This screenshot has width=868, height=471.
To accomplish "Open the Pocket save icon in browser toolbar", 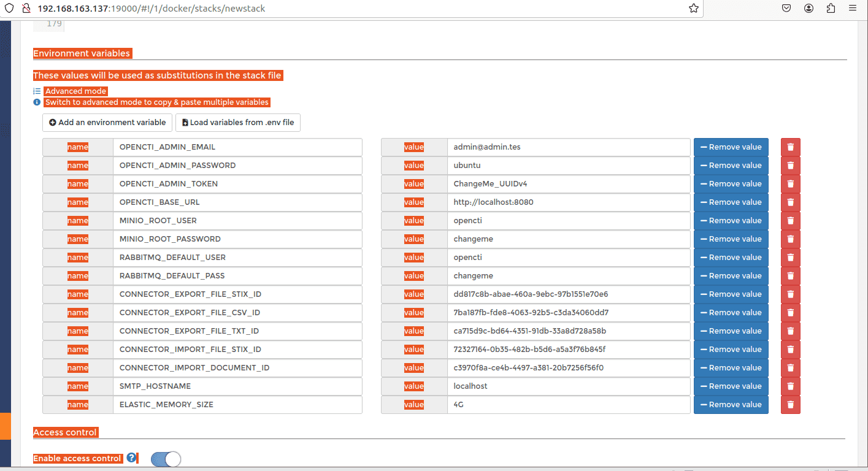I will click(x=786, y=9).
